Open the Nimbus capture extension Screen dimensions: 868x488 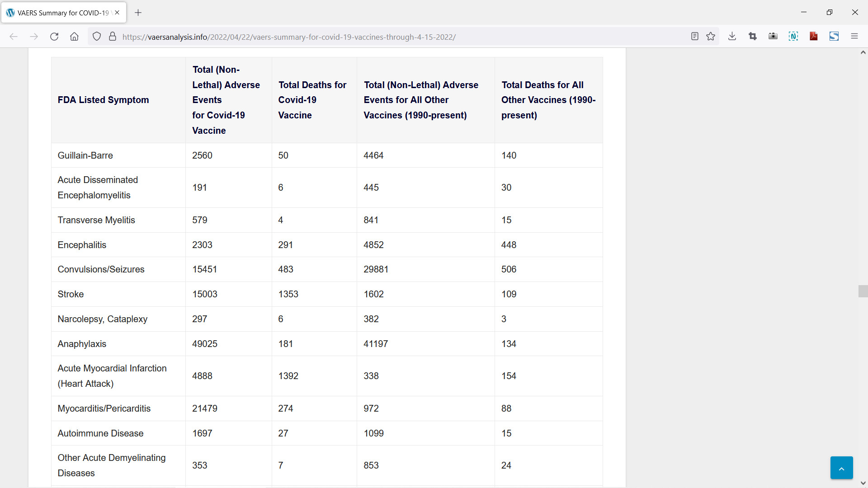tap(793, 37)
